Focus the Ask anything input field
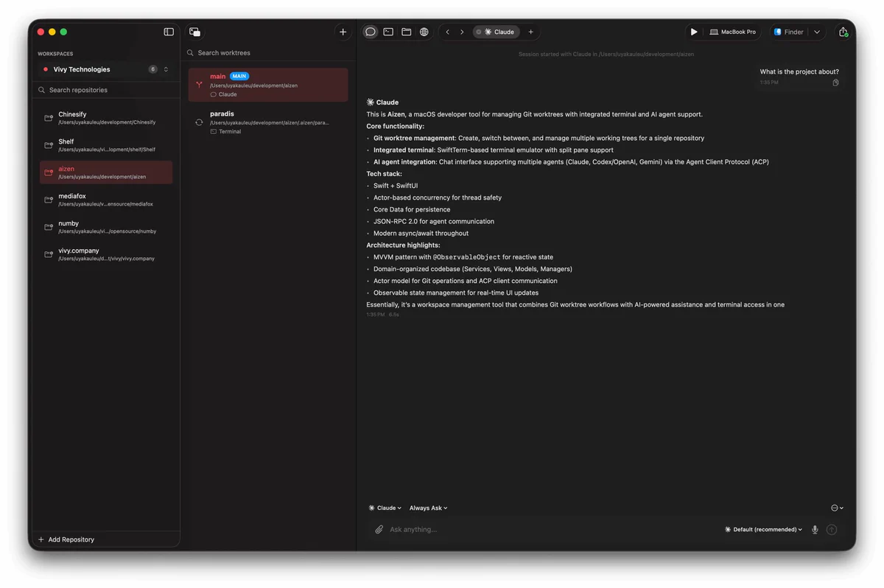The height and width of the screenshot is (588, 884). (552, 529)
